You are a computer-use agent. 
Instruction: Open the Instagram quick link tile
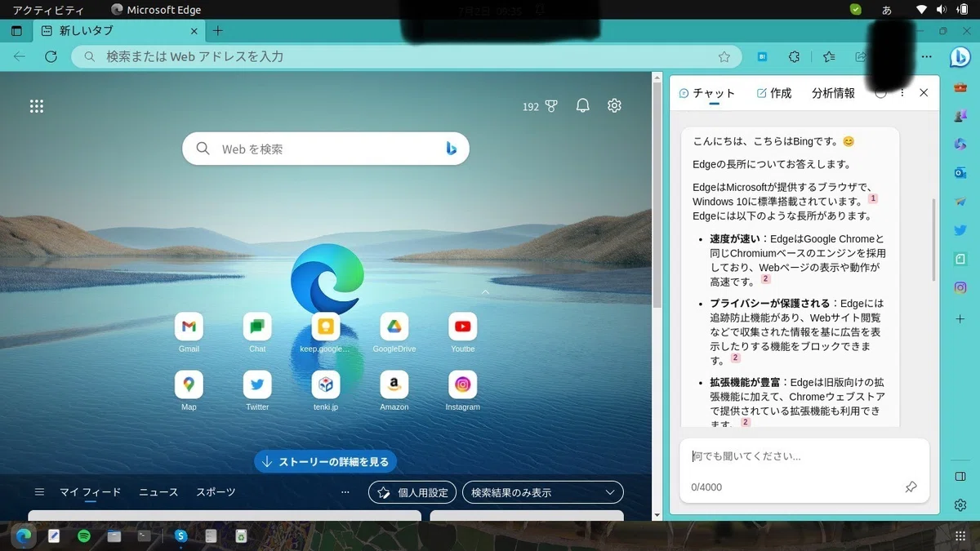(463, 384)
